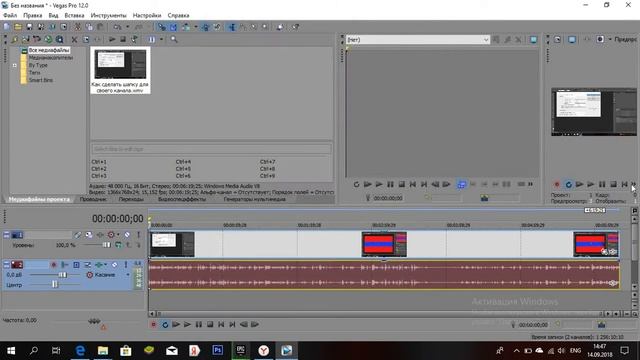Expand the By Type folder
This screenshot has height=360, width=640.
pyautogui.click(x=15, y=65)
